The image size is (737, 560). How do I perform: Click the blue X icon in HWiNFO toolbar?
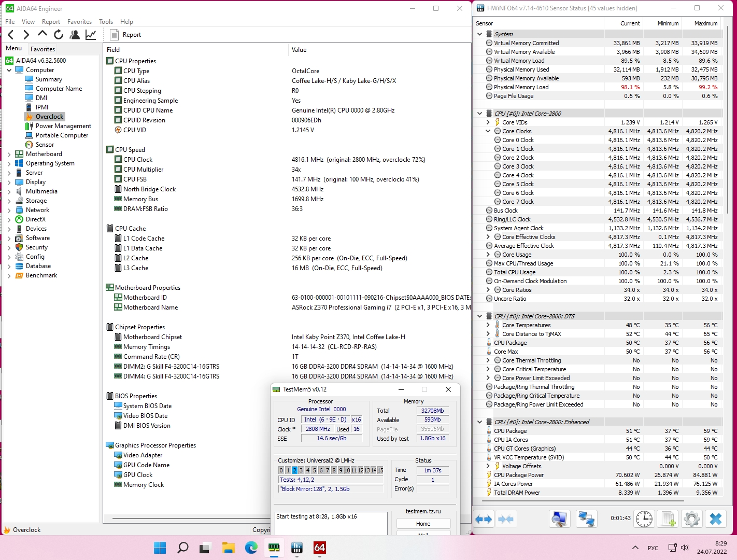(x=716, y=519)
